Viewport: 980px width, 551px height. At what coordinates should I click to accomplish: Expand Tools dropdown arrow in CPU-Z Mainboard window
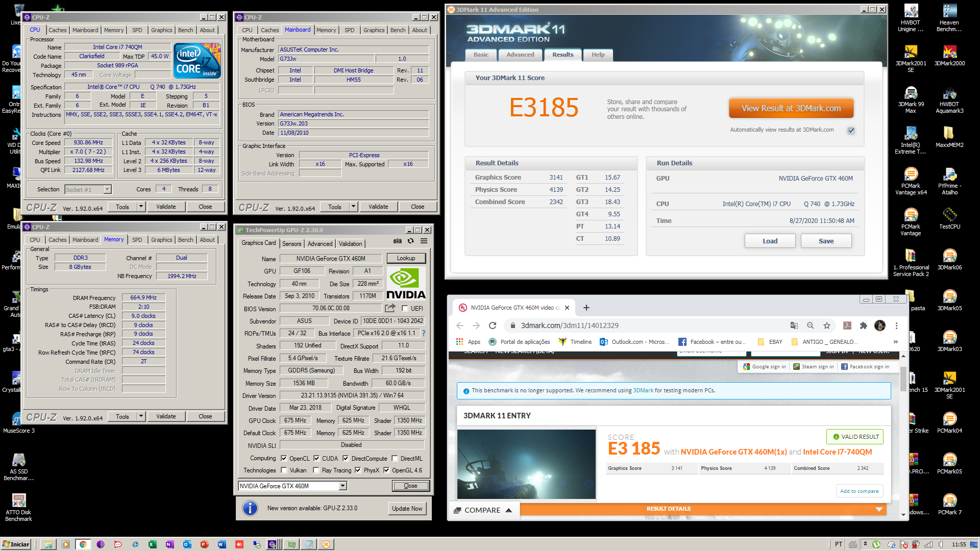coord(353,207)
